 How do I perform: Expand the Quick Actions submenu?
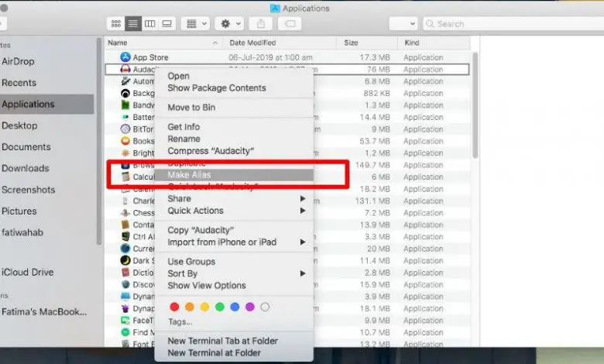(234, 211)
